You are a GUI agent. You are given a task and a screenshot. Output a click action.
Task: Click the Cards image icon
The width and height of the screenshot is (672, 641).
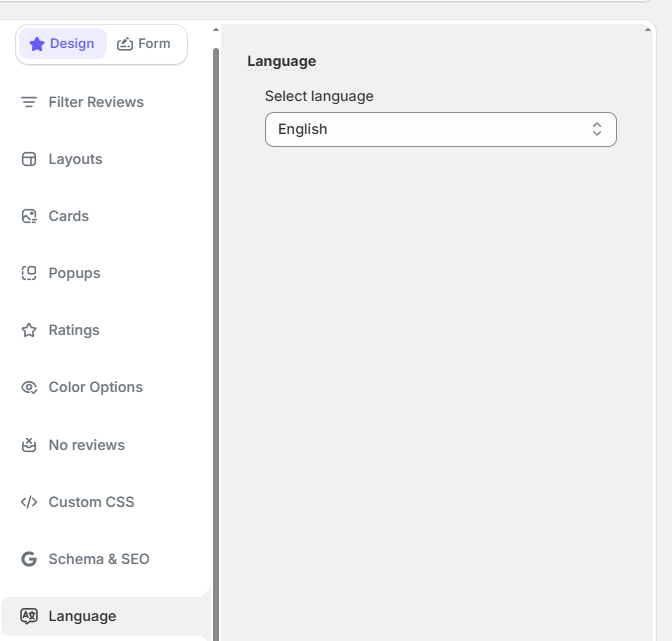click(x=28, y=216)
